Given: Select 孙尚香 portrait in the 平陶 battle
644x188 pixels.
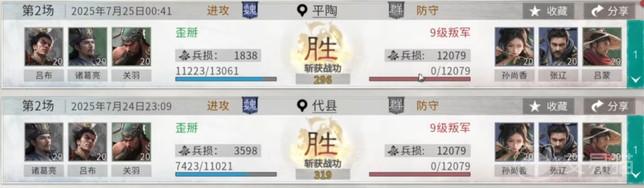Looking at the screenshot, I should pos(514,47).
